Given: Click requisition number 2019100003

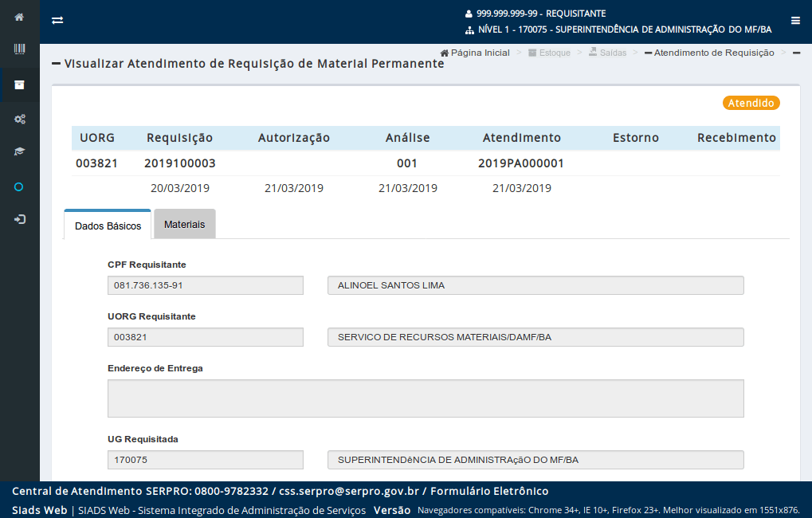Looking at the screenshot, I should coord(180,163).
